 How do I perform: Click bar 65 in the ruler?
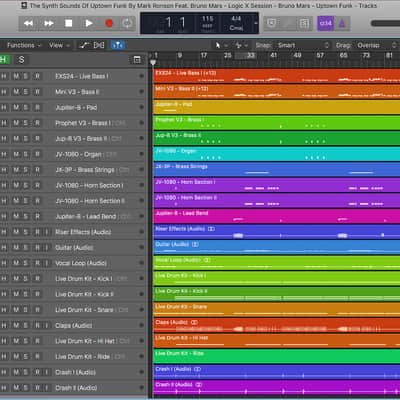click(x=343, y=55)
